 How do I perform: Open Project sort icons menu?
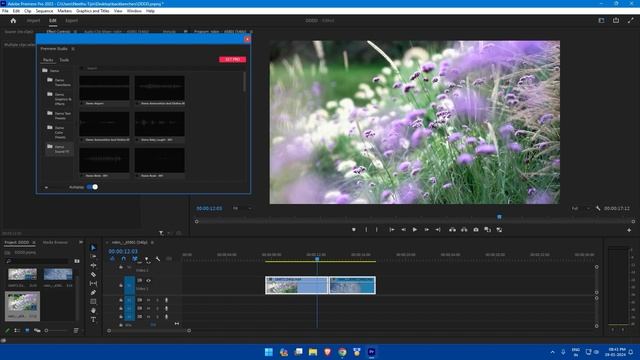tap(76, 330)
